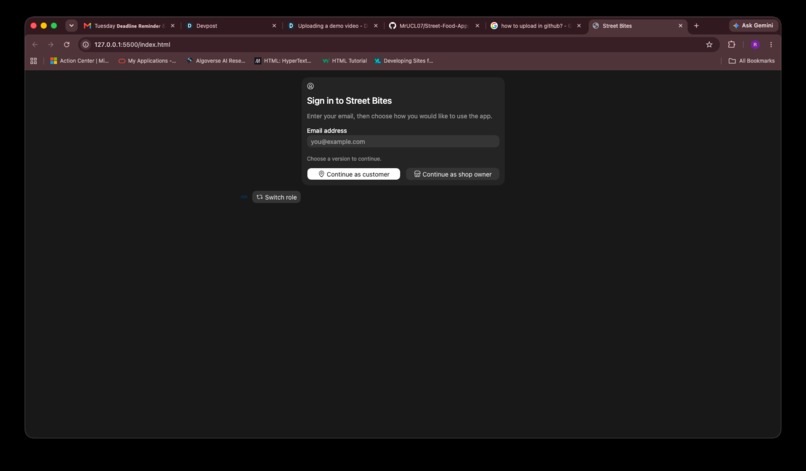Image resolution: width=806 pixels, height=471 pixels.
Task: Click the browser back arrow
Action: [35, 45]
